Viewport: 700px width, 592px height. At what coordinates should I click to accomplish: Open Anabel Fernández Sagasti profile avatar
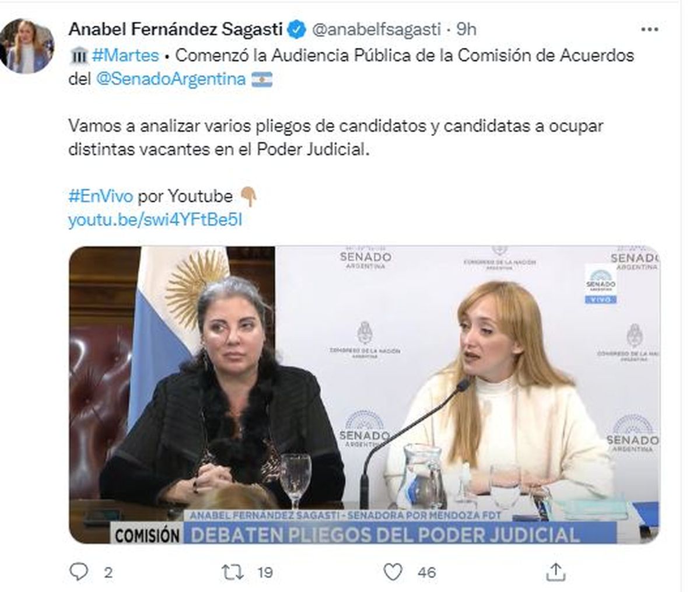[27, 46]
